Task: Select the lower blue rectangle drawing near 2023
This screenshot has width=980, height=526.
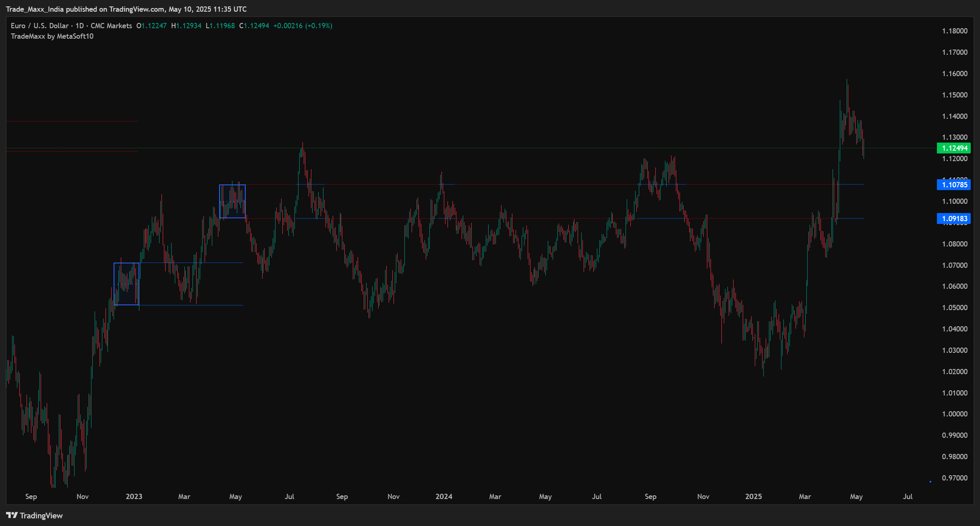Action: tap(127, 283)
